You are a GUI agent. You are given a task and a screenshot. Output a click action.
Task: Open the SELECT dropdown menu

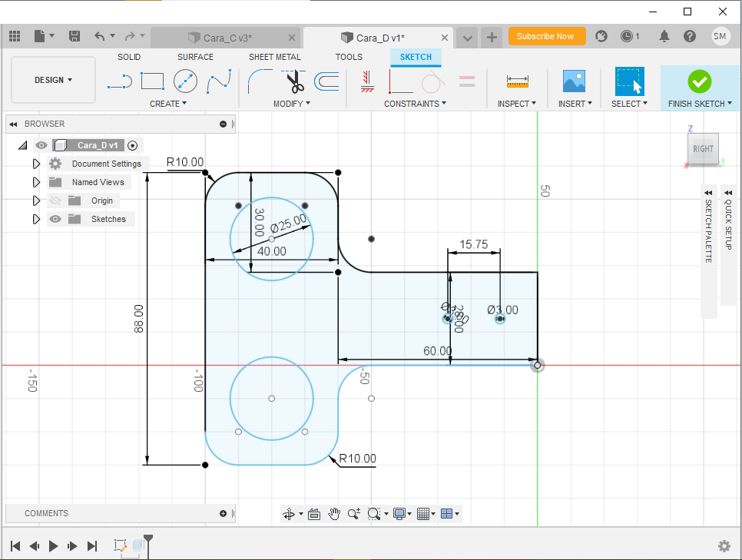[x=629, y=104]
